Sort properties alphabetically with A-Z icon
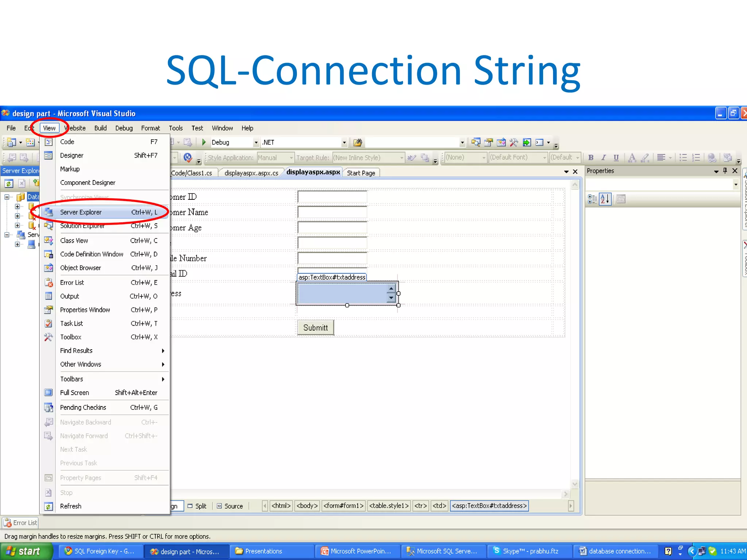The height and width of the screenshot is (560, 747). [605, 199]
